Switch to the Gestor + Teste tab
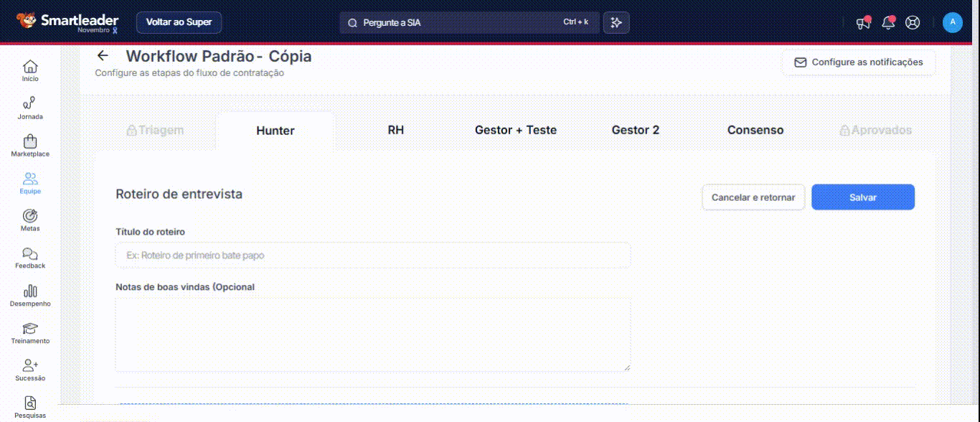 [x=515, y=131]
